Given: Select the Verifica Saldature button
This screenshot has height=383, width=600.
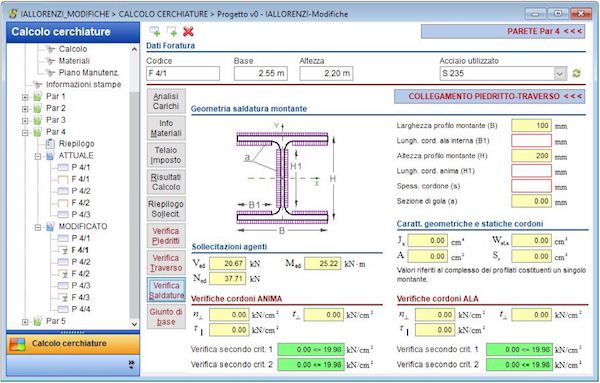Looking at the screenshot, I should point(166,290).
